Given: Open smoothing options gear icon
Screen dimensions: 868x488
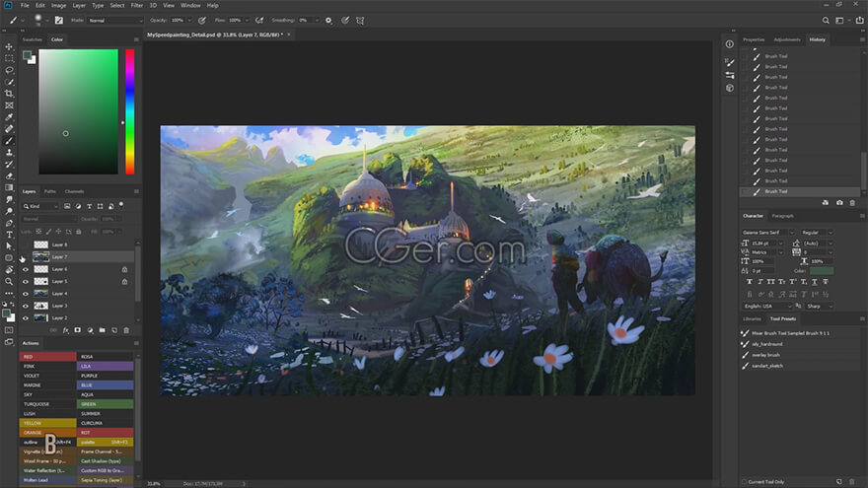Looking at the screenshot, I should tap(328, 21).
